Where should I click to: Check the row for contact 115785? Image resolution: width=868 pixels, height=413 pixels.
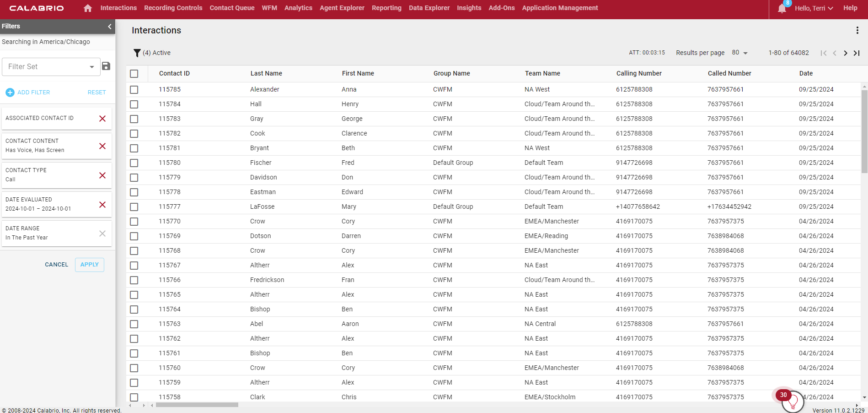click(134, 90)
